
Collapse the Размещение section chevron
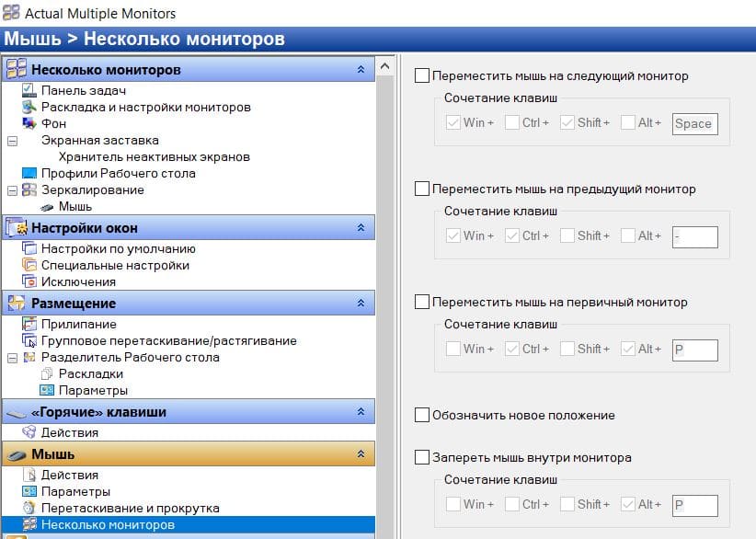361,303
